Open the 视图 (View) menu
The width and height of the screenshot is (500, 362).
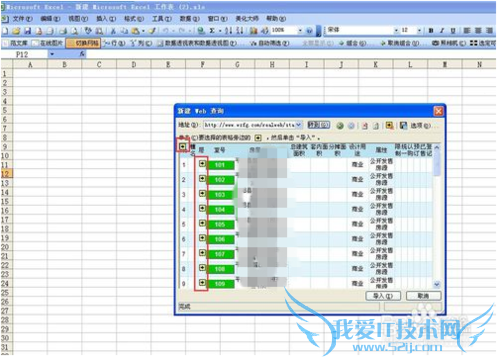tap(78, 19)
